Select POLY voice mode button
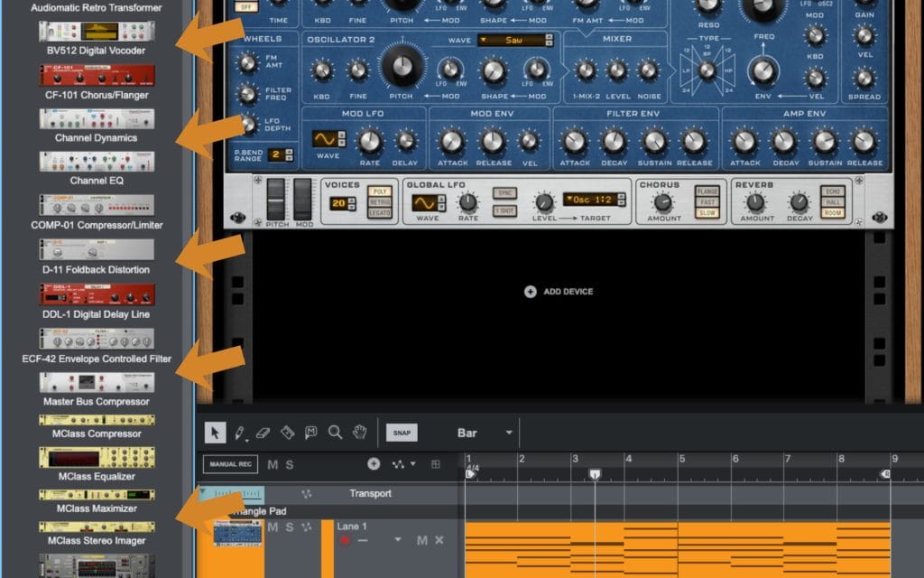The height and width of the screenshot is (578, 924). click(379, 192)
